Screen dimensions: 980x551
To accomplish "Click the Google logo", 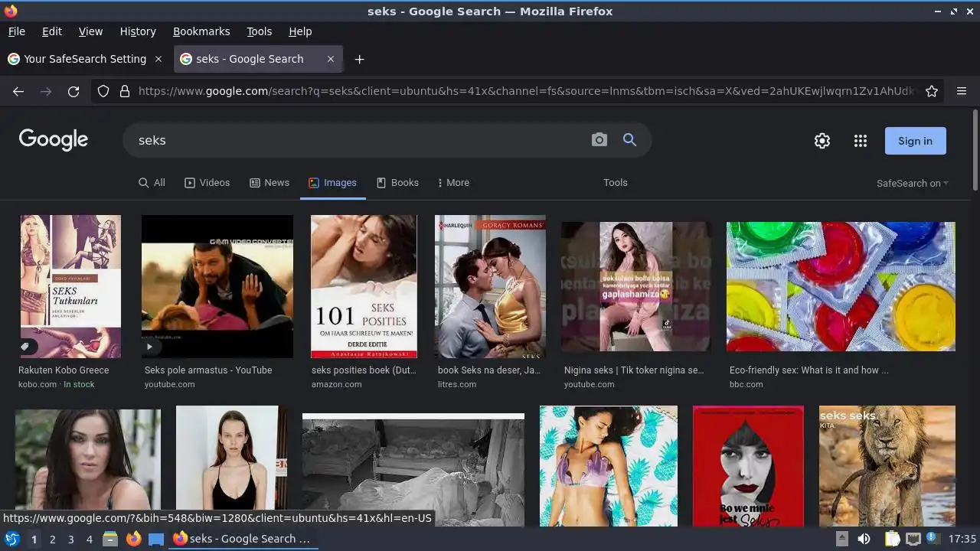I will point(54,140).
